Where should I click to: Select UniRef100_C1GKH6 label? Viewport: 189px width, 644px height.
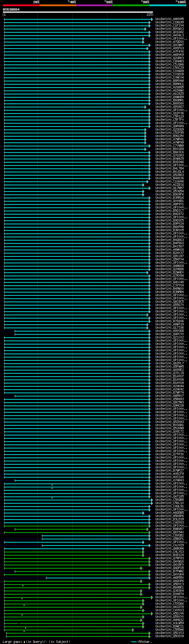tap(170, 181)
